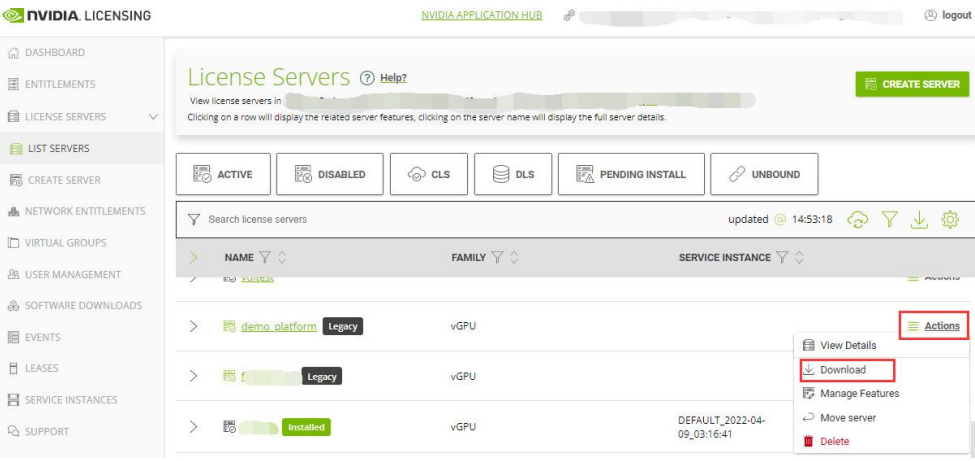Click the demo_platform server icon
This screenshot has height=461, width=975.
229,326
